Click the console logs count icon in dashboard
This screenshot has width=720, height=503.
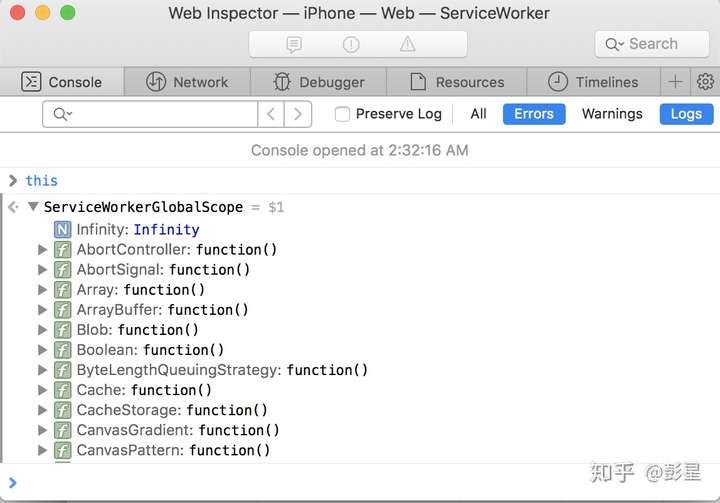pos(294,44)
